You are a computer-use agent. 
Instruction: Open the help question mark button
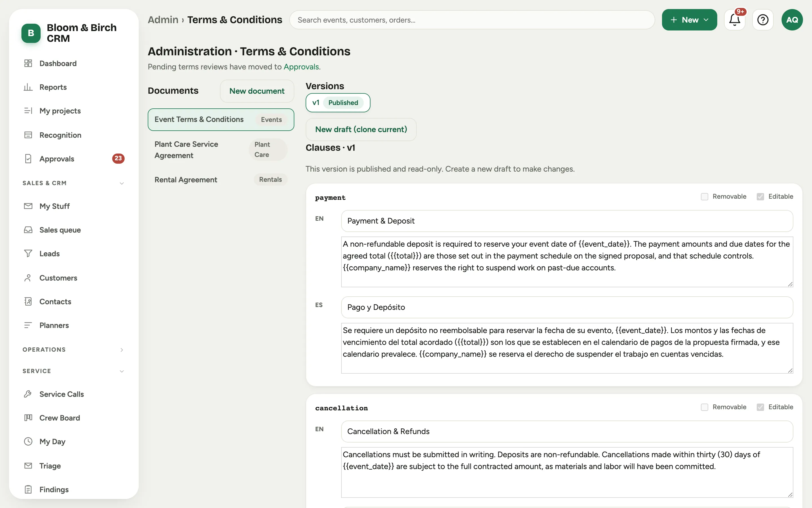[x=763, y=20]
